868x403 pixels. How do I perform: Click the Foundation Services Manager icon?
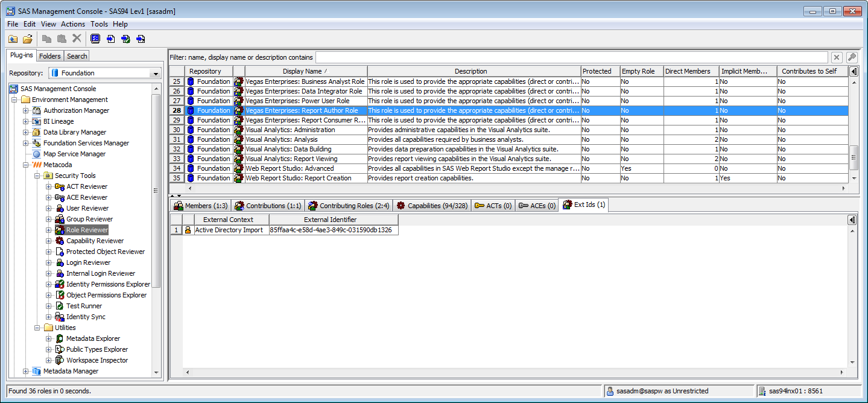point(37,143)
